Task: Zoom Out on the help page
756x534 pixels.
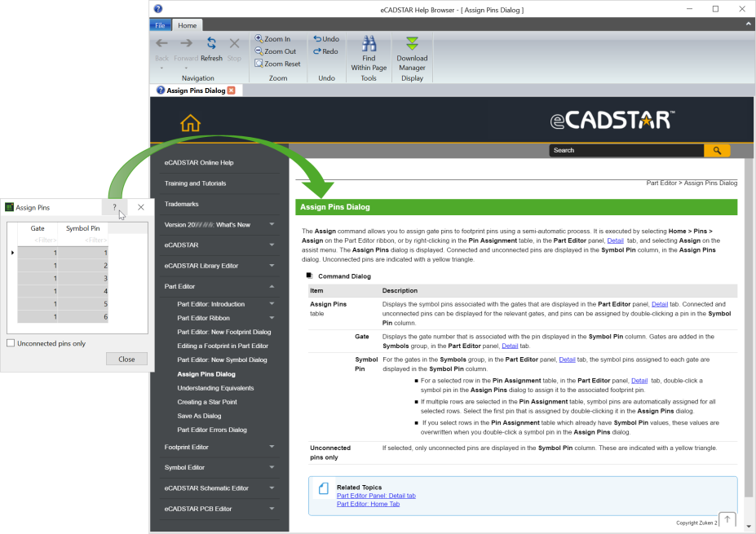Action: (276, 51)
